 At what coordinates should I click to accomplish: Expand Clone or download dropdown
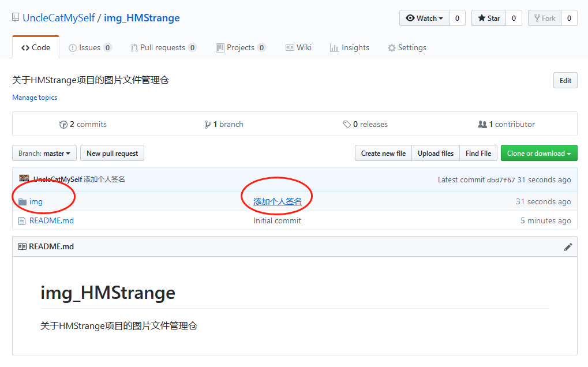tap(539, 153)
